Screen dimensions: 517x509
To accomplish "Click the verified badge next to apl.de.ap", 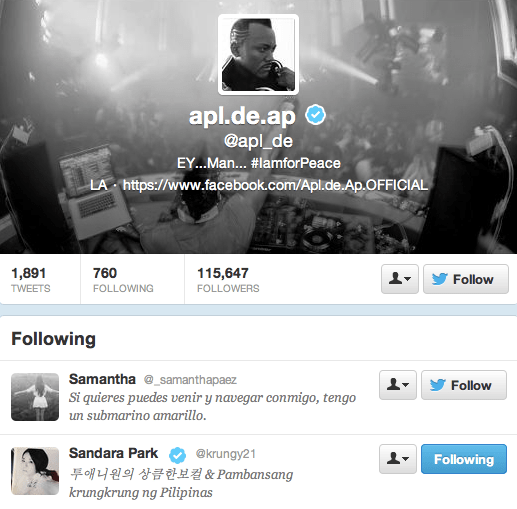I will (315, 115).
